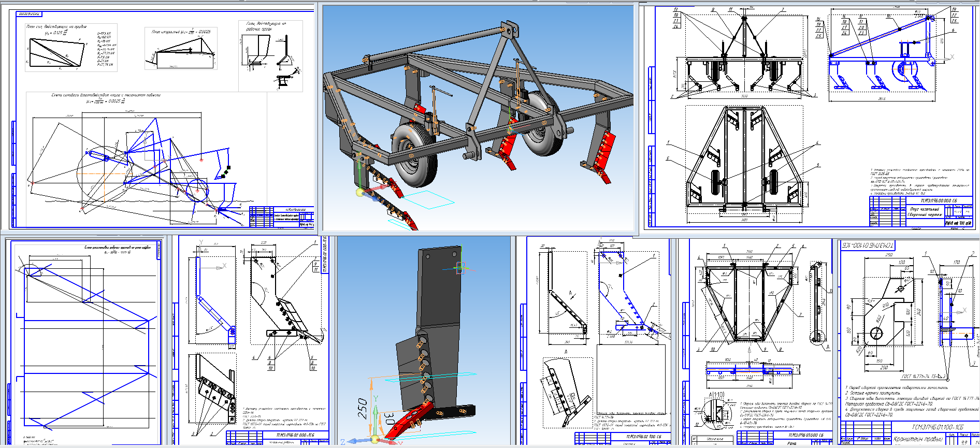Click the view label 'А' above the tine auxiliary view
This screenshot has width=980, height=448.
pos(566,352)
